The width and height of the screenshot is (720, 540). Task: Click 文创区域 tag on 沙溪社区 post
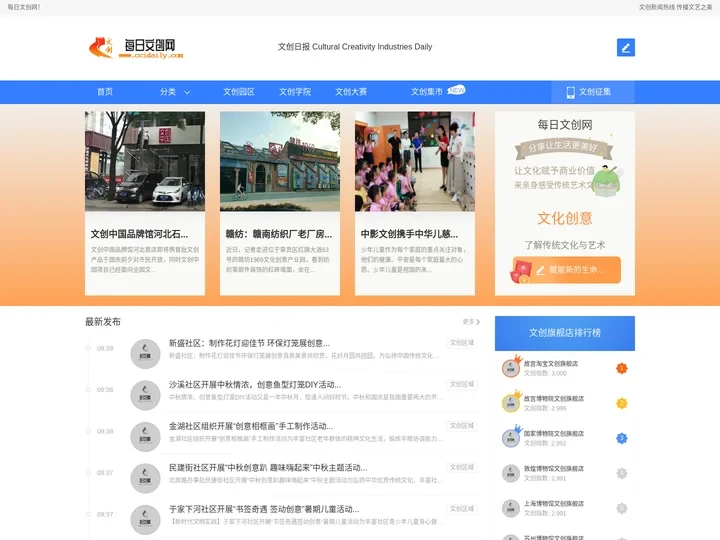click(461, 384)
